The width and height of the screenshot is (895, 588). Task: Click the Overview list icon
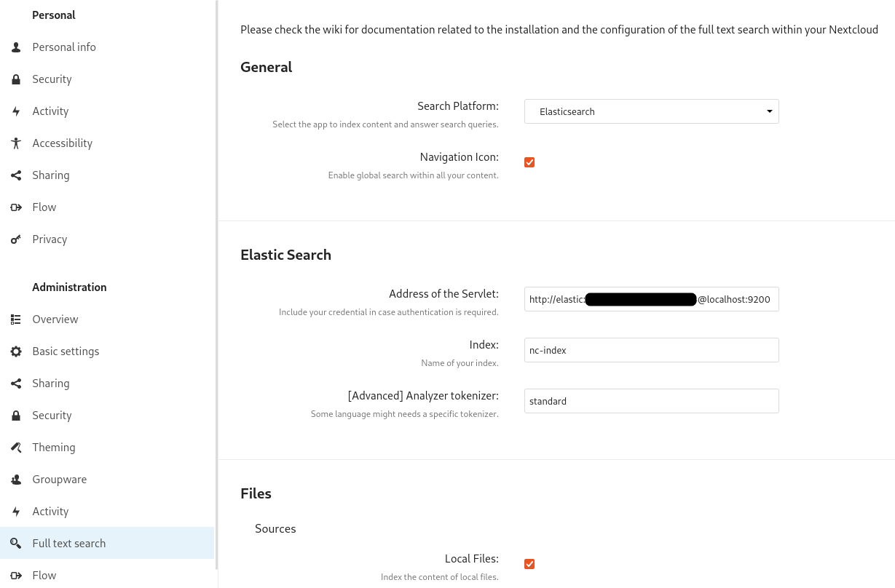(16, 319)
